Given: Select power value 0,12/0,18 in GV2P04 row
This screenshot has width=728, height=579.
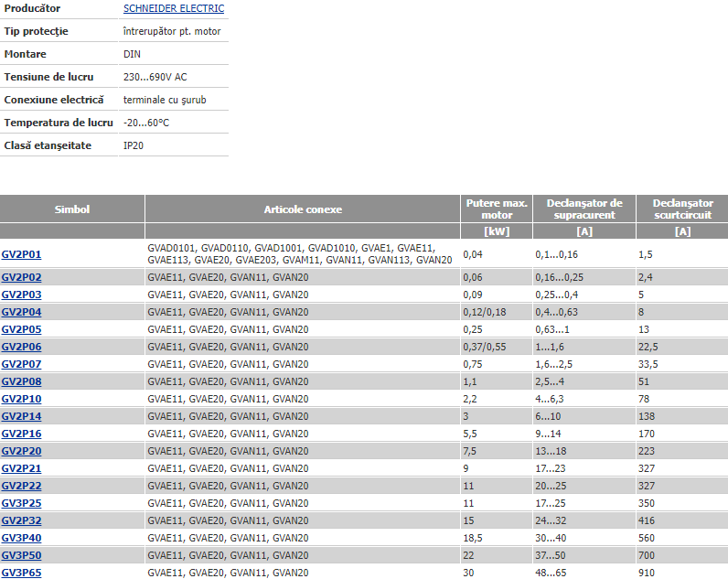Looking at the screenshot, I should tap(484, 312).
